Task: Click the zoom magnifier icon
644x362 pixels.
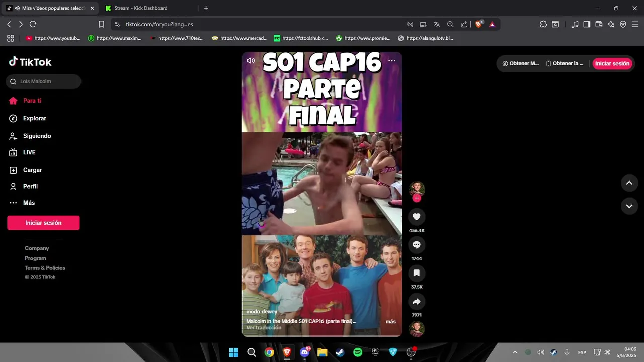Action: (x=450, y=24)
